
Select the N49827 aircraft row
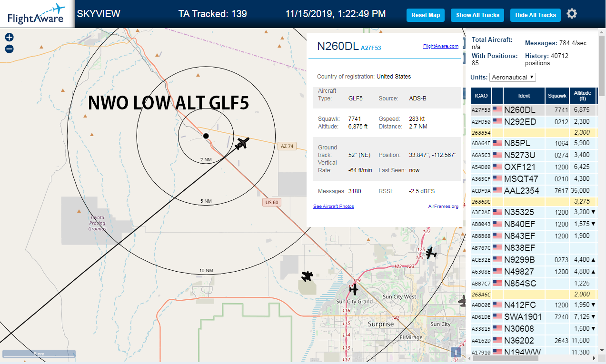coord(534,271)
